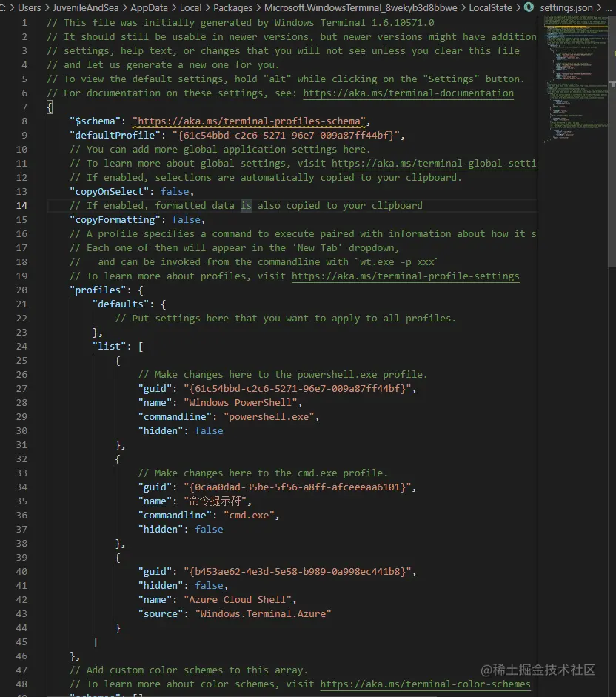
Task: Click the vertical scrollbar on the right edge
Action: click(612, 142)
